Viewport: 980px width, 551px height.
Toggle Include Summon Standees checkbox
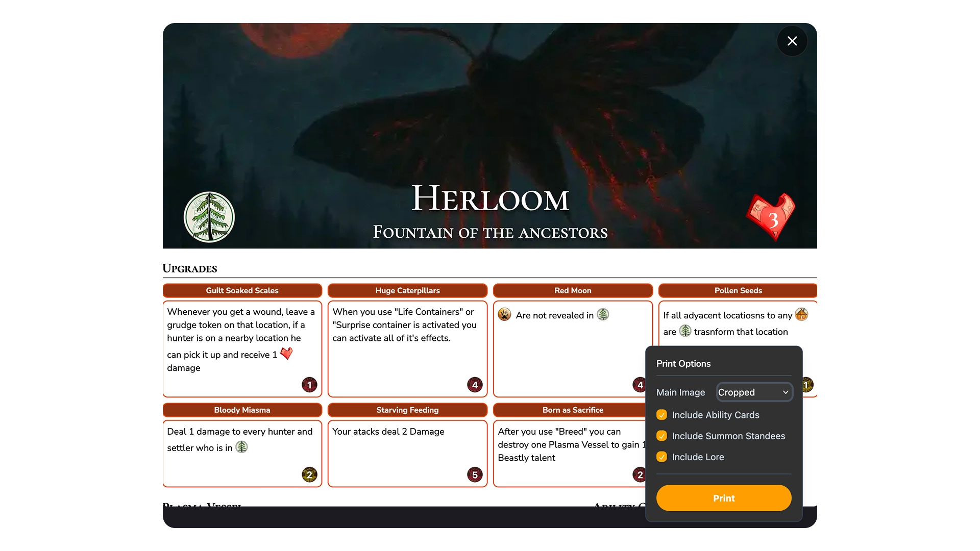[x=662, y=436]
